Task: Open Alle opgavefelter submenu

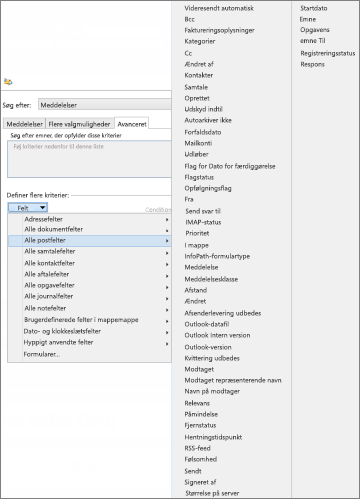Action: pyautogui.click(x=89, y=285)
